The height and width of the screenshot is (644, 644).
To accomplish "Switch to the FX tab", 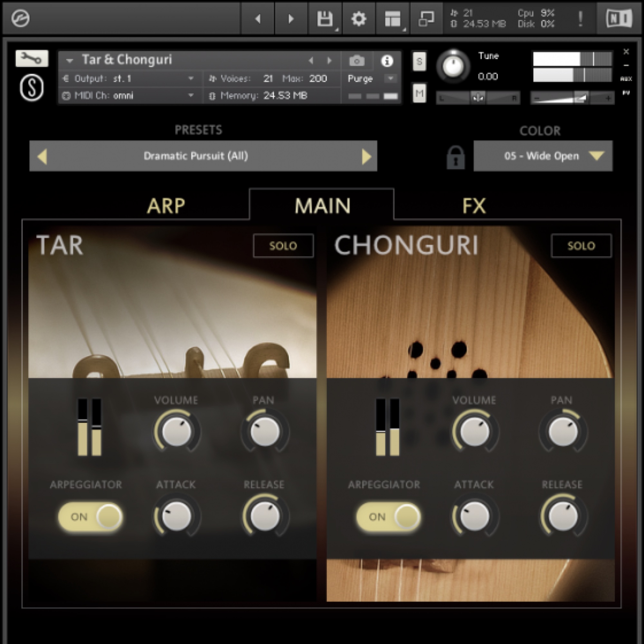I will pyautogui.click(x=474, y=206).
